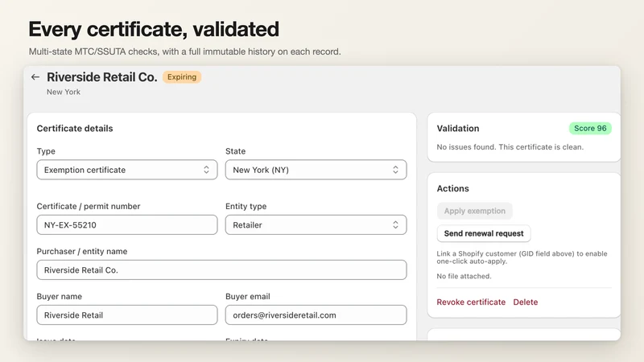644x362 pixels.
Task: Open the Type dropdown showing Exemption certificate
Action: tap(127, 170)
